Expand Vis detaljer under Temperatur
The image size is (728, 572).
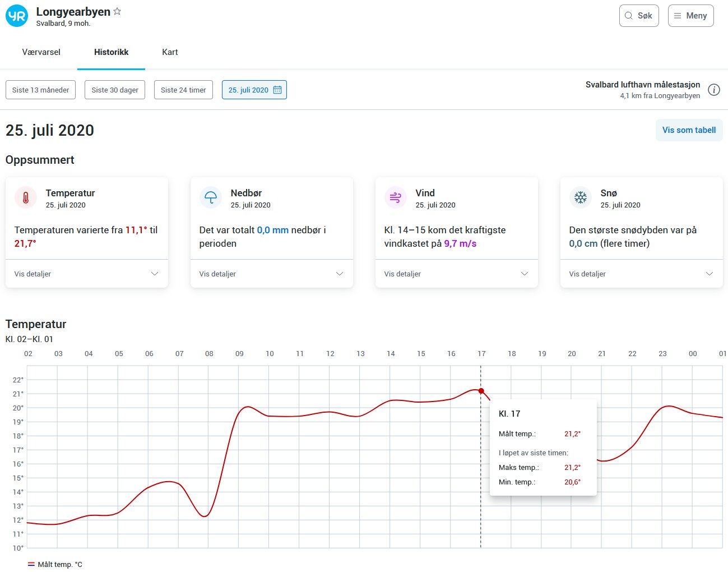point(86,274)
